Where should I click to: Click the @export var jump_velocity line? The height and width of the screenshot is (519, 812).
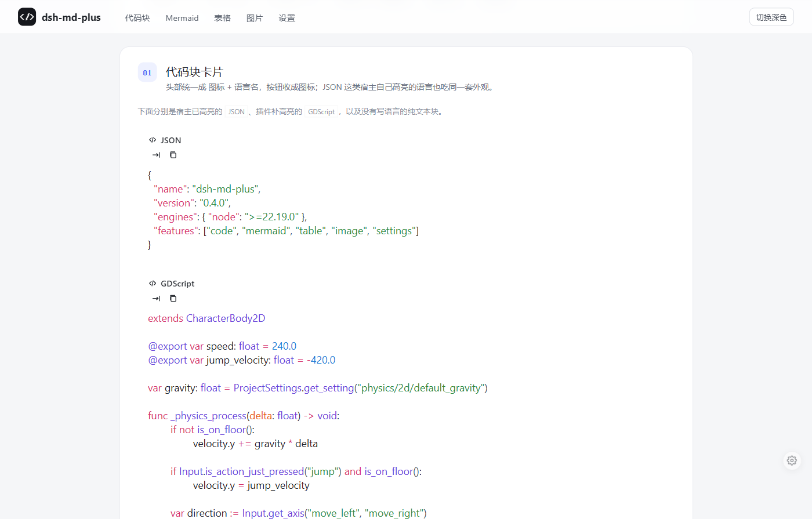click(242, 360)
